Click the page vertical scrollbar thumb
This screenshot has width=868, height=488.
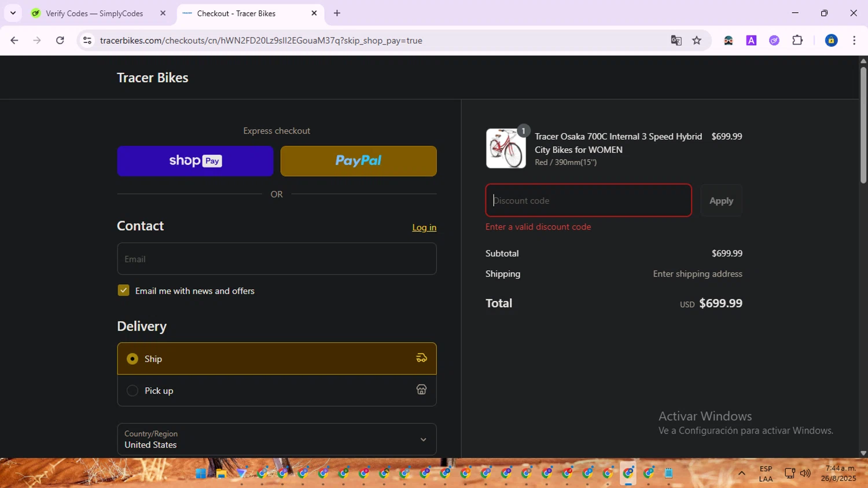[x=863, y=124]
